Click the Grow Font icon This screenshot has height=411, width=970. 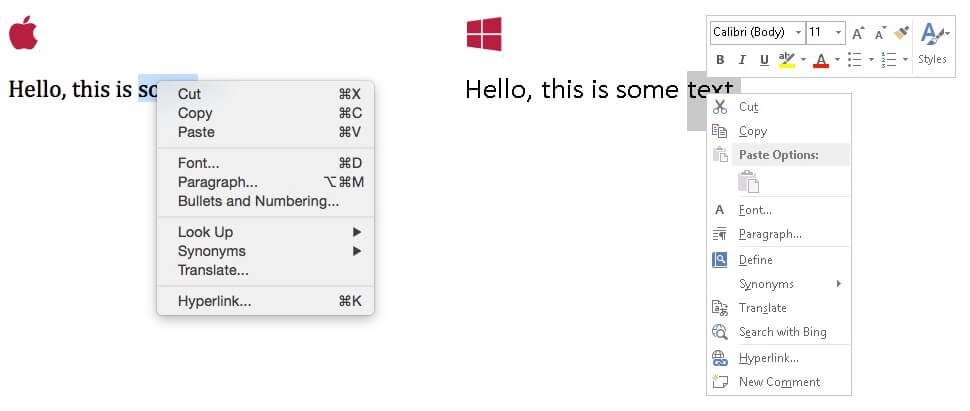tap(857, 33)
